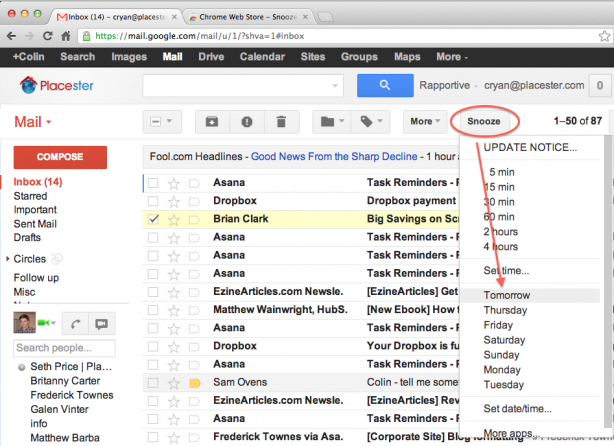The height and width of the screenshot is (446, 614).
Task: Open the Labels tag icon
Action: 370,122
